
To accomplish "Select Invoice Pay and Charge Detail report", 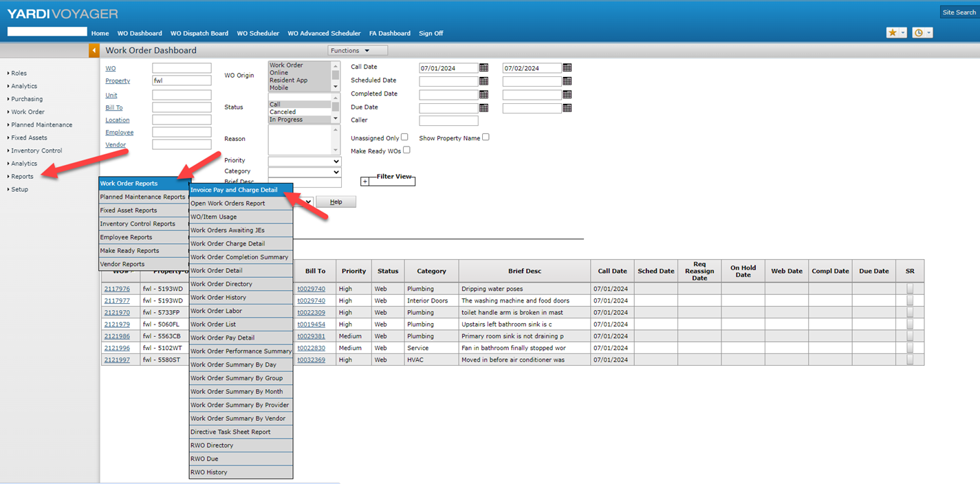I will (x=234, y=190).
